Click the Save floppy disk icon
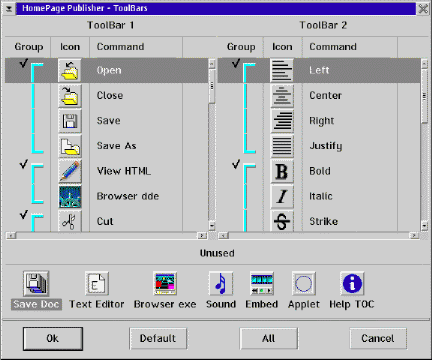This screenshot has height=360, width=432. [x=70, y=121]
